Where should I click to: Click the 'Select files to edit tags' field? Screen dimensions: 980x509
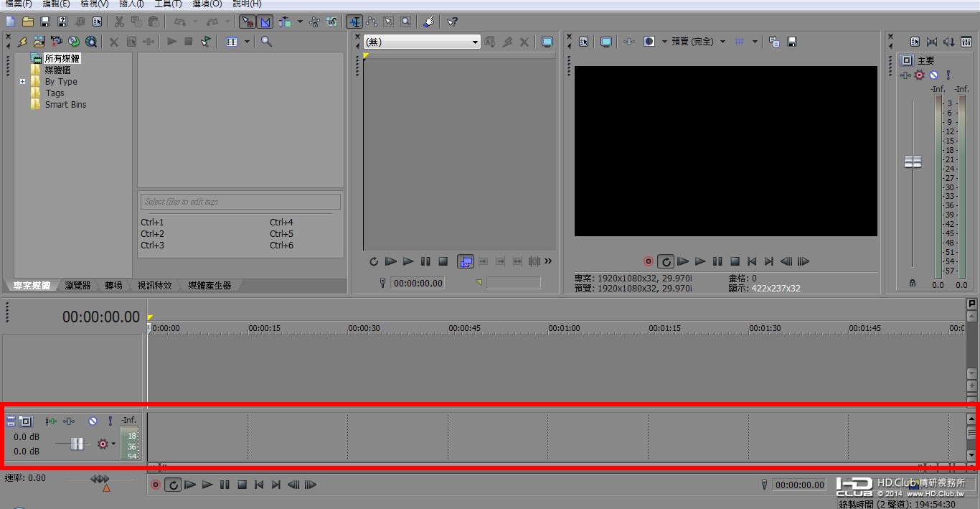click(x=240, y=202)
